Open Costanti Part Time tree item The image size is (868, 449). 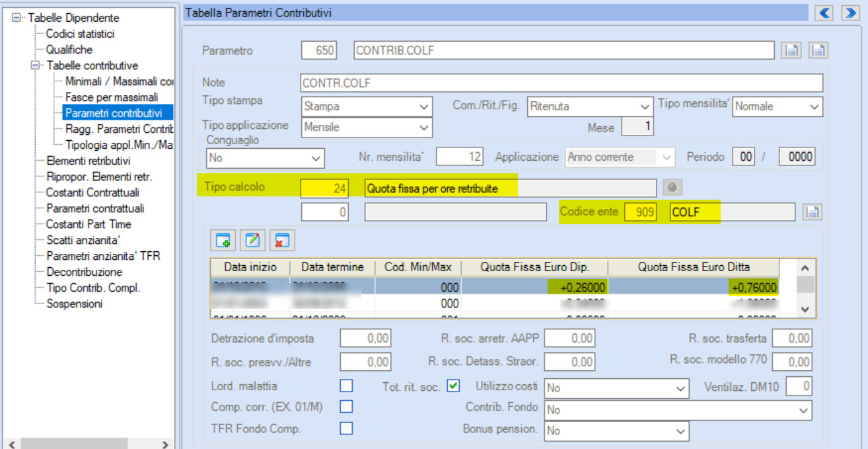pos(89,224)
